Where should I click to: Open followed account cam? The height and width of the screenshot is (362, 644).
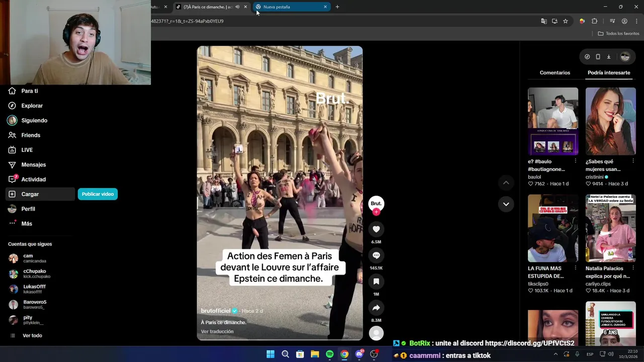[x=28, y=258]
